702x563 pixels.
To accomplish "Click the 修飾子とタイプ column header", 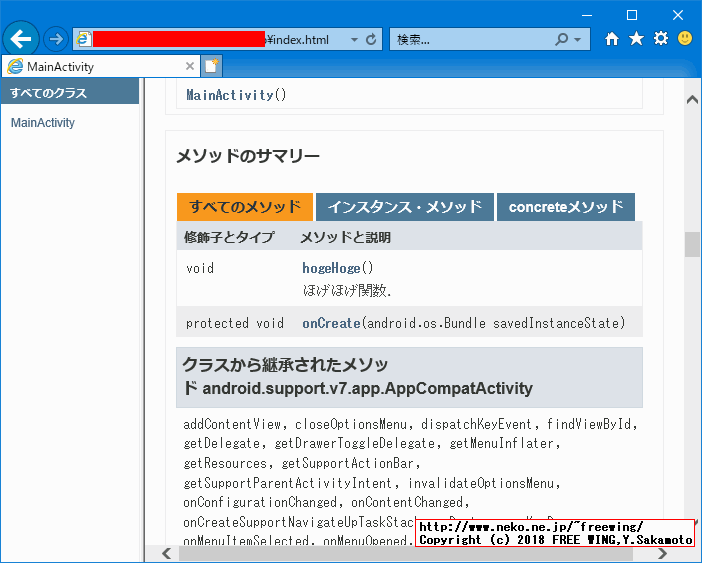I will pyautogui.click(x=229, y=237).
